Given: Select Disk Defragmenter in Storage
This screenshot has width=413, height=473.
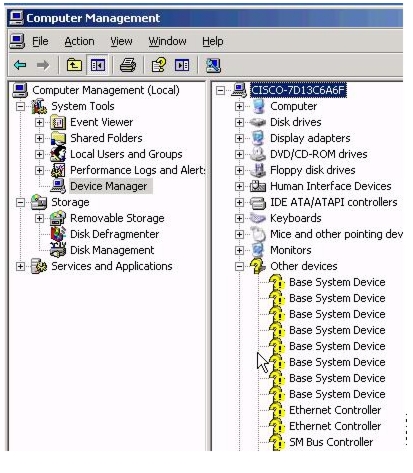Looking at the screenshot, I should 114,234.
